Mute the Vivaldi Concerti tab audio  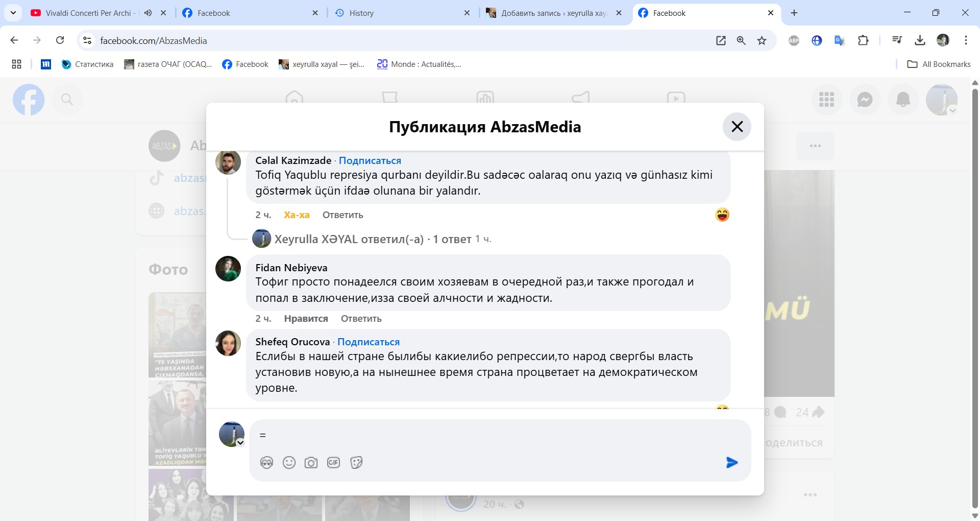pyautogui.click(x=148, y=13)
